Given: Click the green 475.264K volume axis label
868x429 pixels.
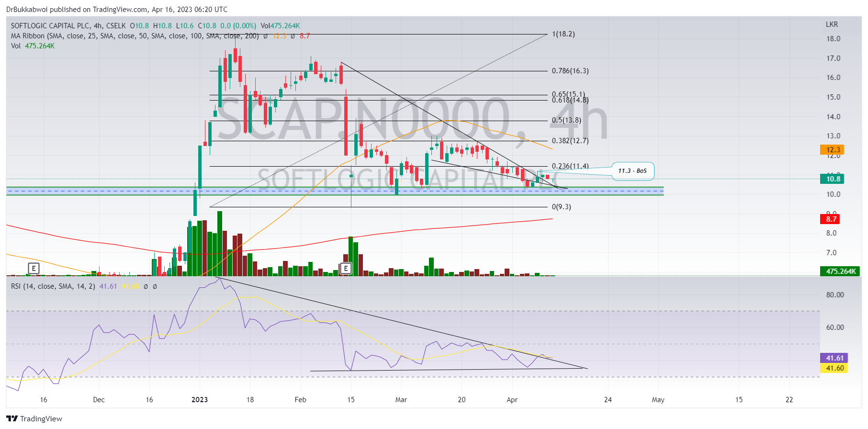Looking at the screenshot, I should 840,271.
